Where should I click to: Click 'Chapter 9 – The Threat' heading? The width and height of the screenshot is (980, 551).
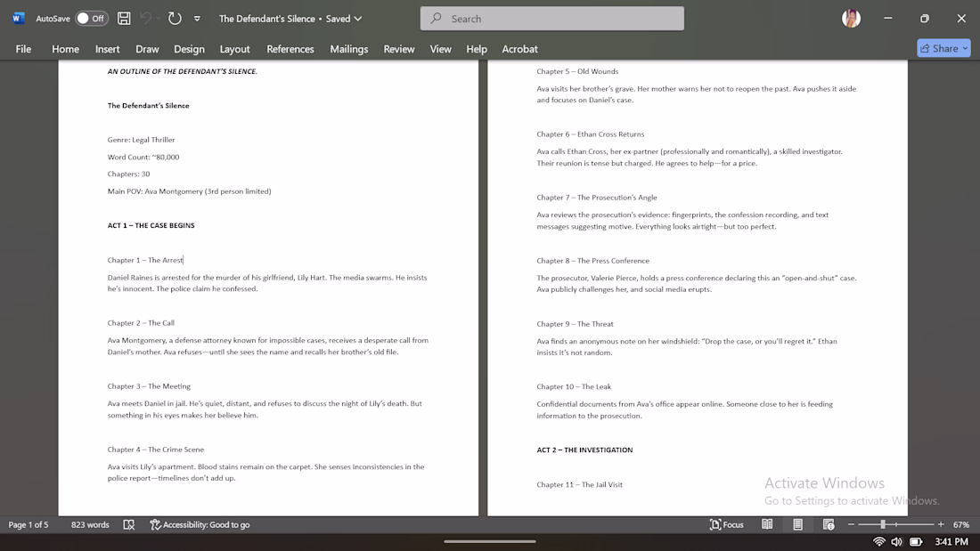tap(575, 324)
